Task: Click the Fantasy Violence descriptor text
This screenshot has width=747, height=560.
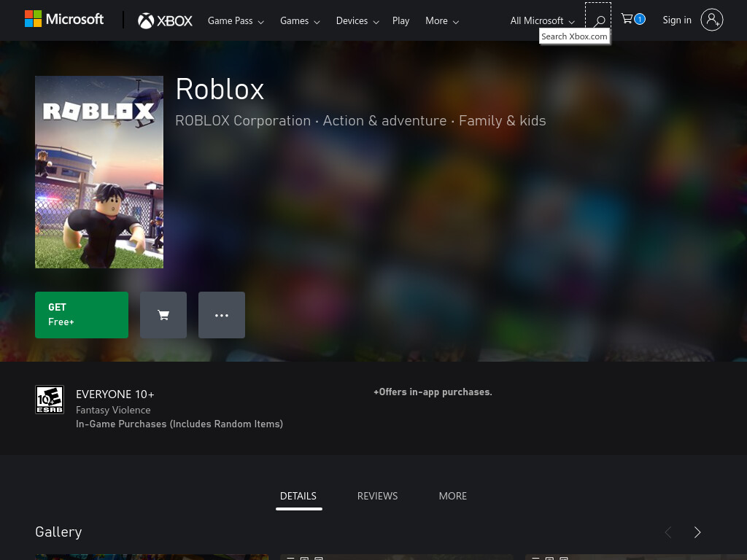Action: 113,410
